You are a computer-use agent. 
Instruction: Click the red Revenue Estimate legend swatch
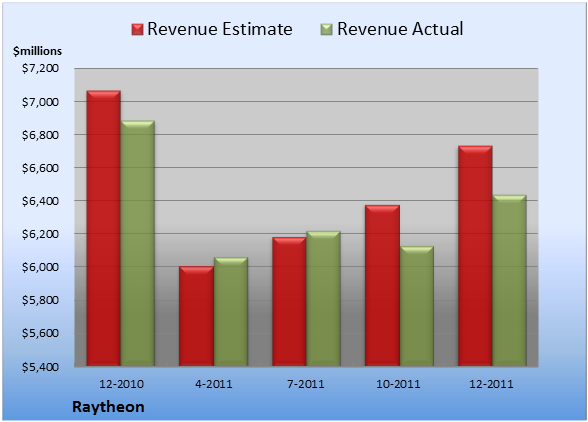[137, 30]
